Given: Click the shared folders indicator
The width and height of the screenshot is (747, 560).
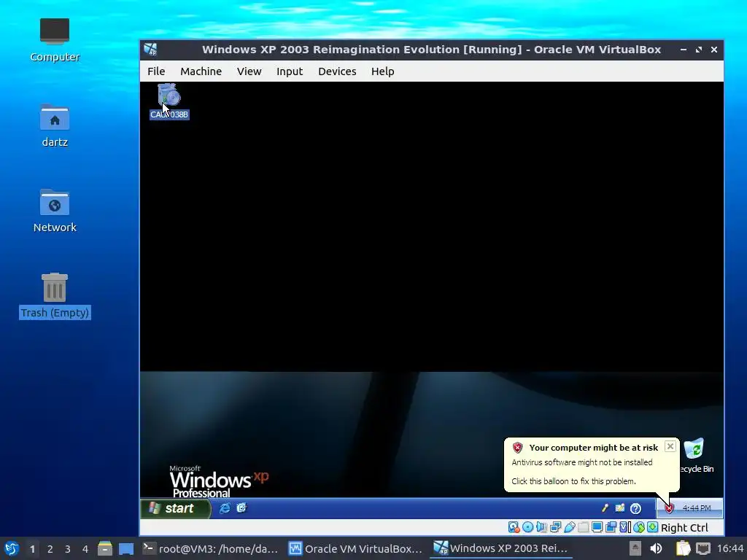Looking at the screenshot, I should [583, 527].
